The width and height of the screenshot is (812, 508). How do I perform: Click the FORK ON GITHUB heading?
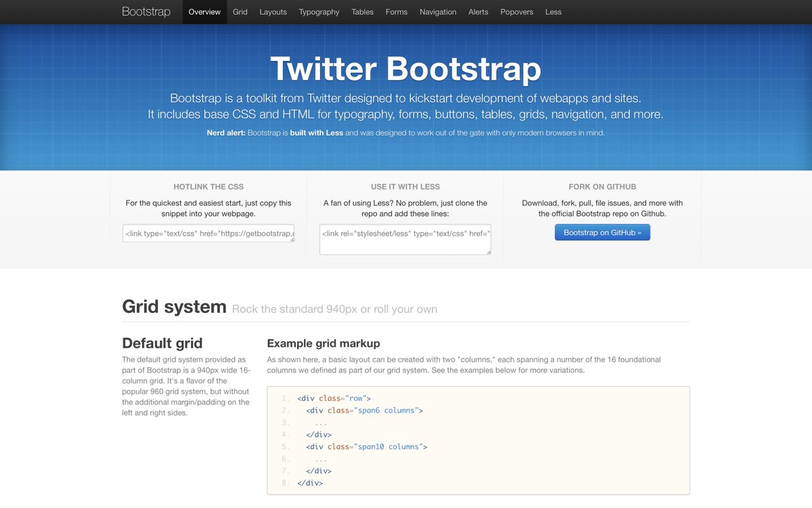pos(602,186)
